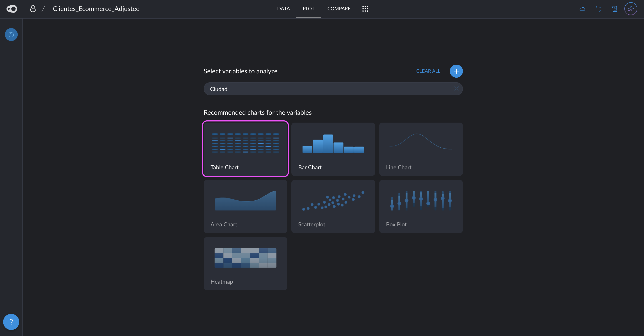Click the blue reset circle in sidebar
Viewport: 644px width, 336px height.
(x=11, y=34)
